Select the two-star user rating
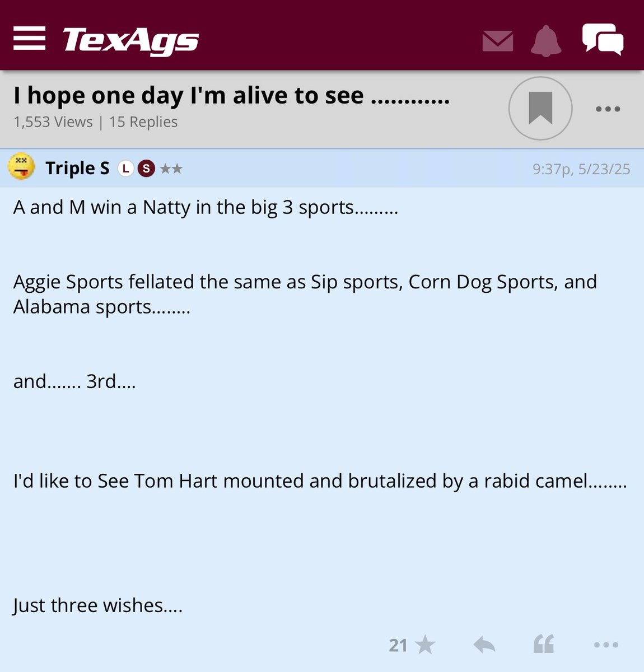Image resolution: width=644 pixels, height=672 pixels. point(171,169)
